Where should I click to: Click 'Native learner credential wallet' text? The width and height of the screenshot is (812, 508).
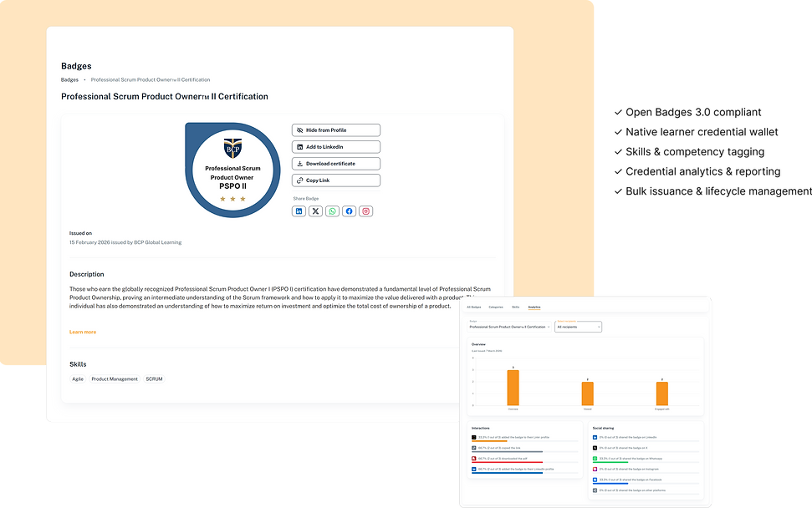[702, 132]
